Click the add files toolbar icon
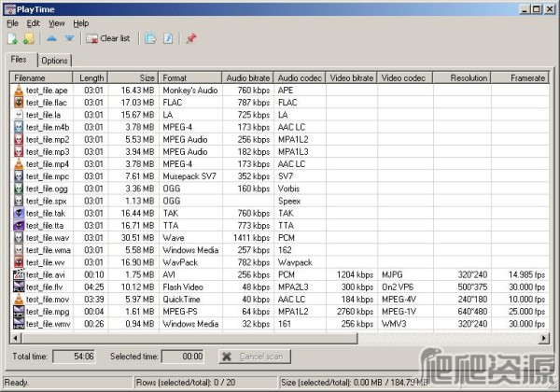Viewport: 560px width, 392px height. point(13,38)
